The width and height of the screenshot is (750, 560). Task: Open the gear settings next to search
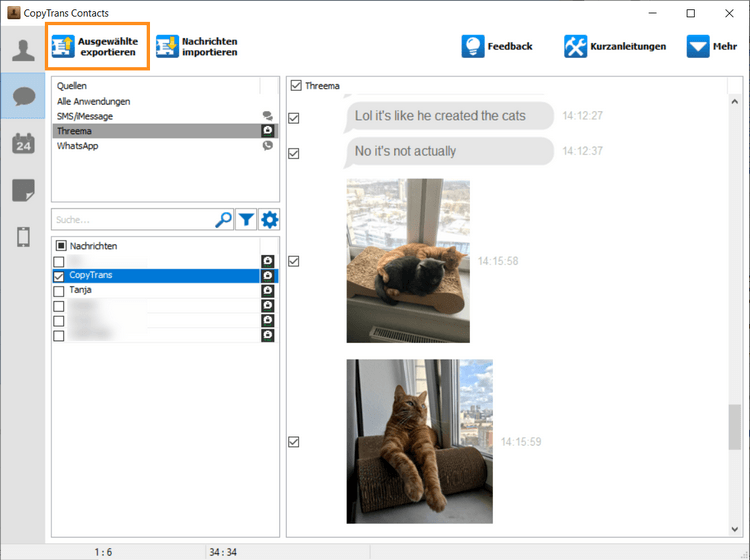269,220
